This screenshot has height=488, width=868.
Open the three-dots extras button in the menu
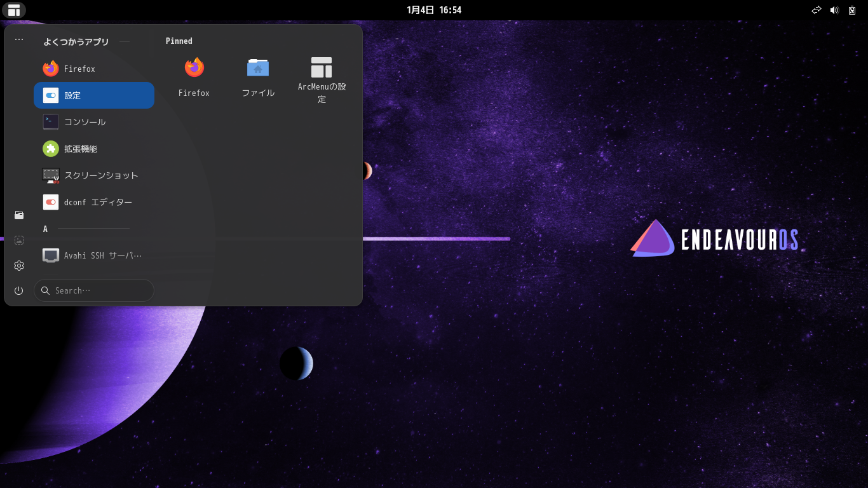click(x=19, y=39)
